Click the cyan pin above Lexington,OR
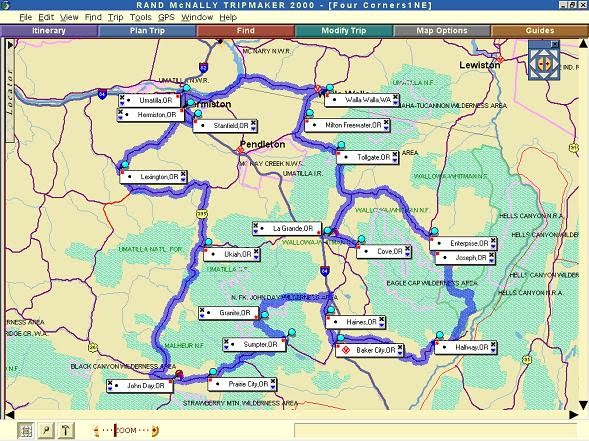This screenshot has height=441, width=589. [x=125, y=165]
